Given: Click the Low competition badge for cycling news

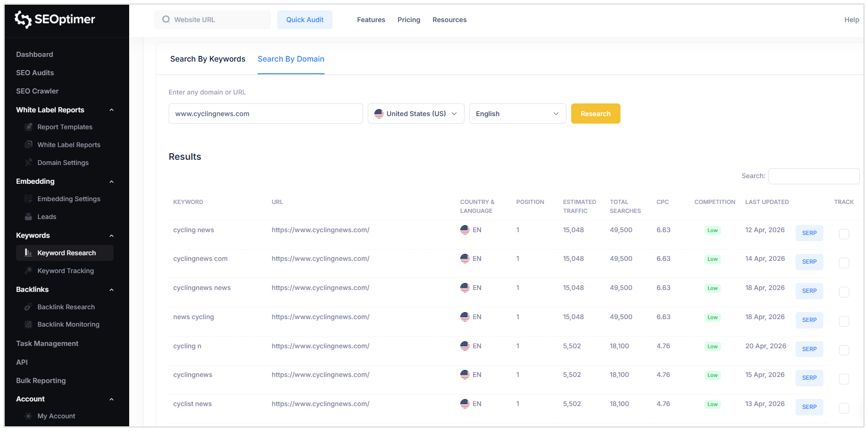Looking at the screenshot, I should 713,230.
